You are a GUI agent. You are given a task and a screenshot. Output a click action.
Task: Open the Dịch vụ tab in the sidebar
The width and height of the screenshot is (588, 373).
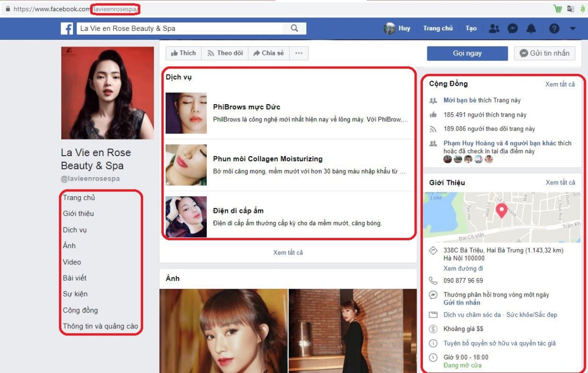tap(75, 230)
